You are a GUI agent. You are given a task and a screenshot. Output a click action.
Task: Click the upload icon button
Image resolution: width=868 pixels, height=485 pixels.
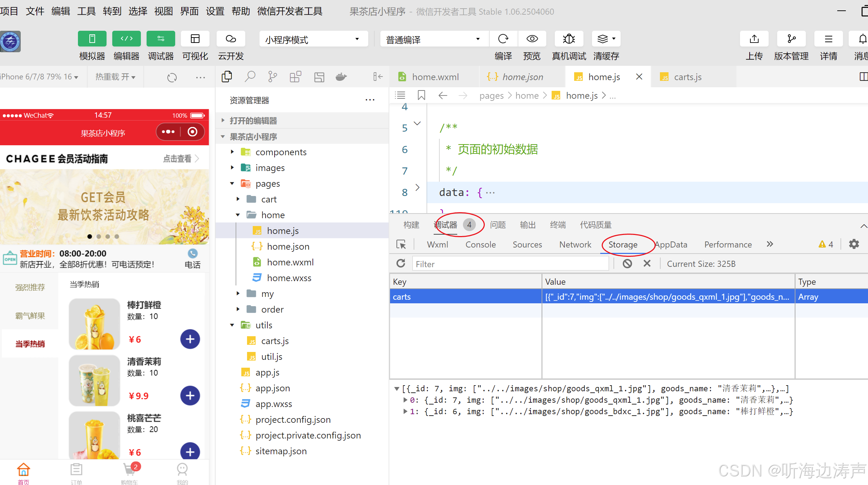pyautogui.click(x=754, y=39)
